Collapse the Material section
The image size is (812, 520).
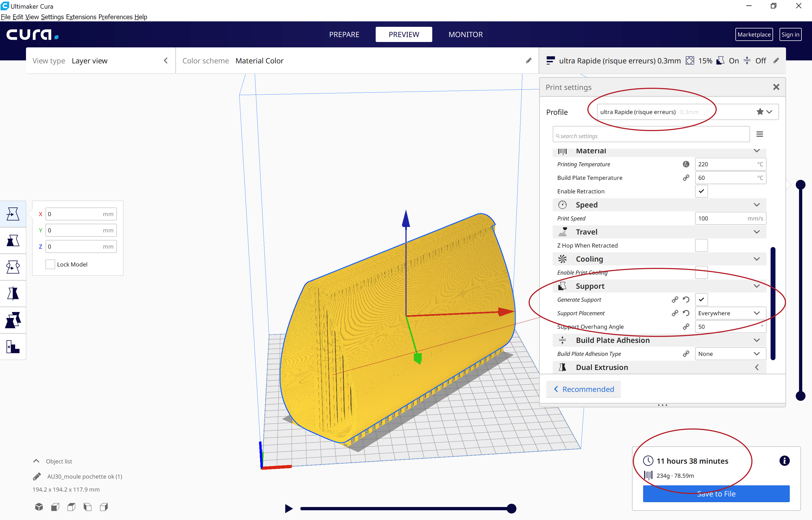[x=659, y=151]
